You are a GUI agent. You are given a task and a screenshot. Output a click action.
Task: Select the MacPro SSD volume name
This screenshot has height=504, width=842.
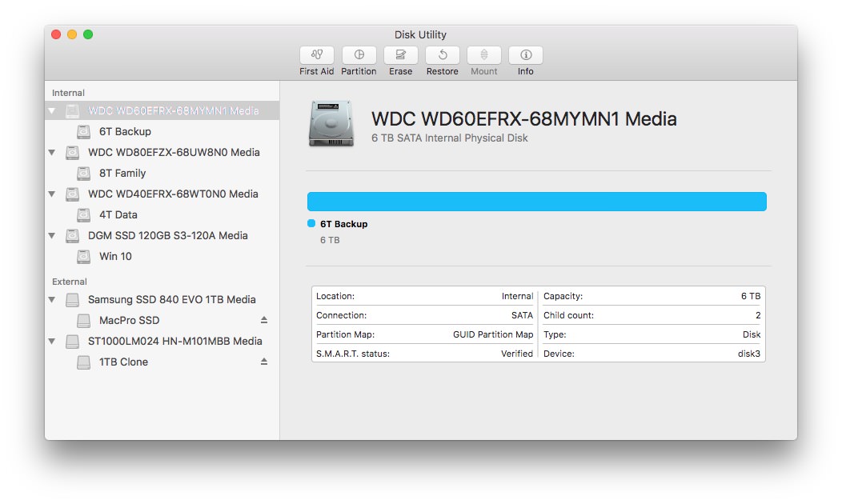point(129,321)
